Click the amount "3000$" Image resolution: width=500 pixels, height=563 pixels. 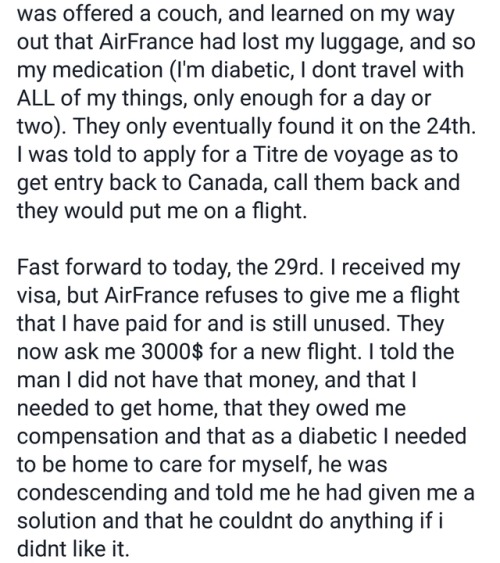click(172, 351)
